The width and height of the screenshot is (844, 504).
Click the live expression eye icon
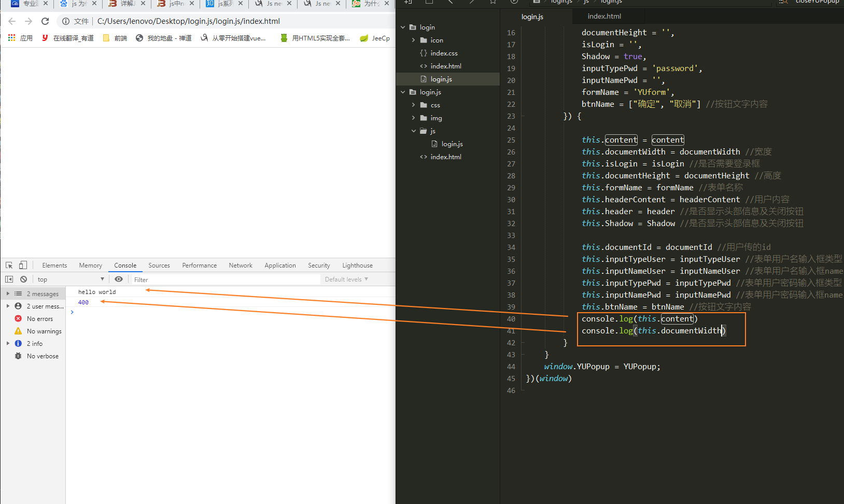tap(119, 279)
